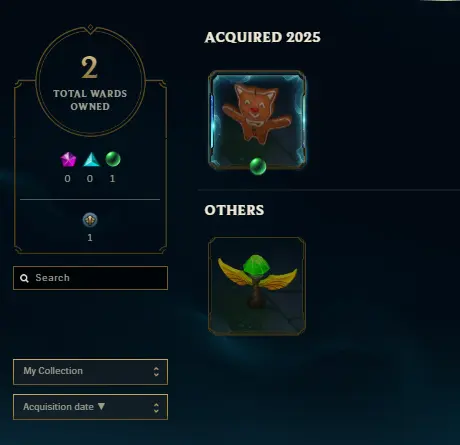Focus the Search input field
This screenshot has height=445, width=460.
click(x=90, y=278)
